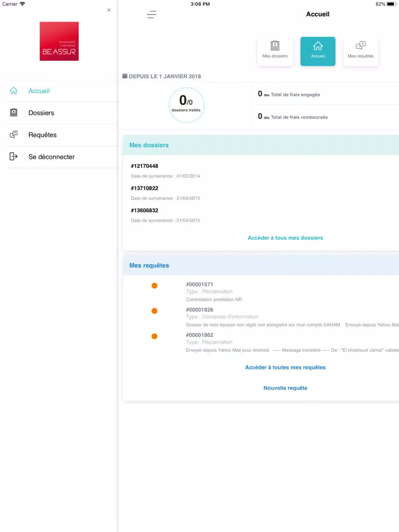Image resolution: width=399 pixels, height=532 pixels.
Task: Open request #00001862
Action: (199, 335)
